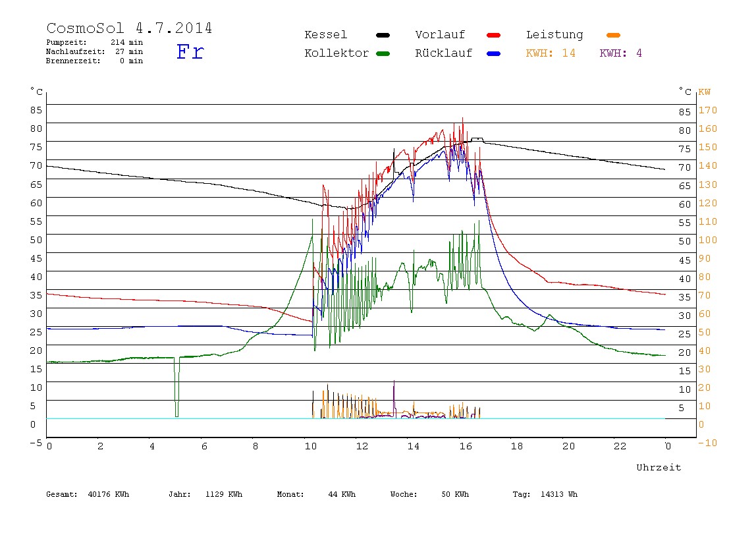
Task: Click the 50 label on left temperature axis
Action: [x=36, y=240]
